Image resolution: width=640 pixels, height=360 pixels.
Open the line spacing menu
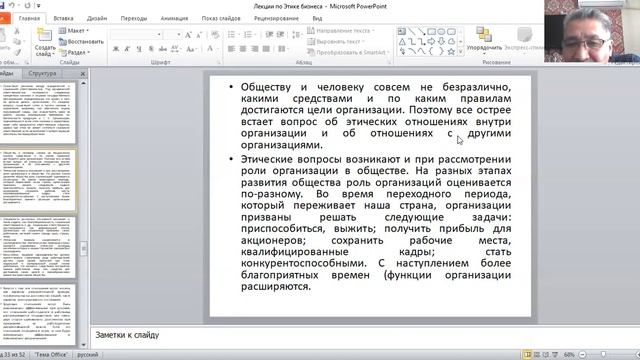pyautogui.click(x=297, y=35)
